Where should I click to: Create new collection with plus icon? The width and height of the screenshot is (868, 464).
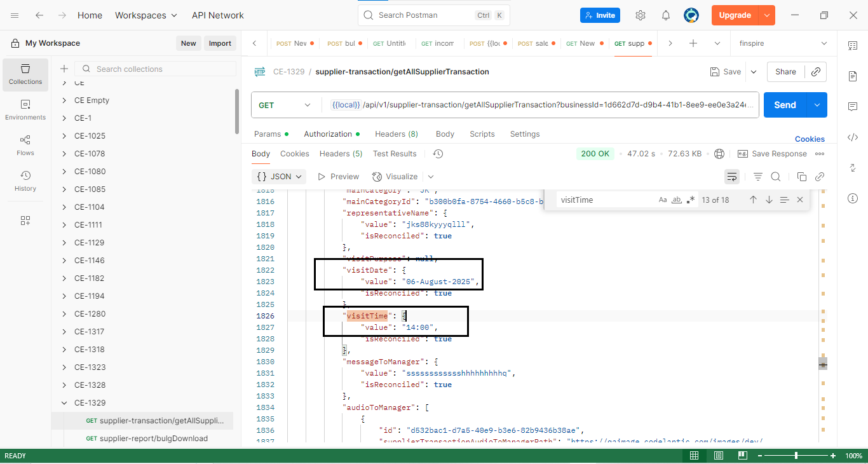(x=64, y=69)
